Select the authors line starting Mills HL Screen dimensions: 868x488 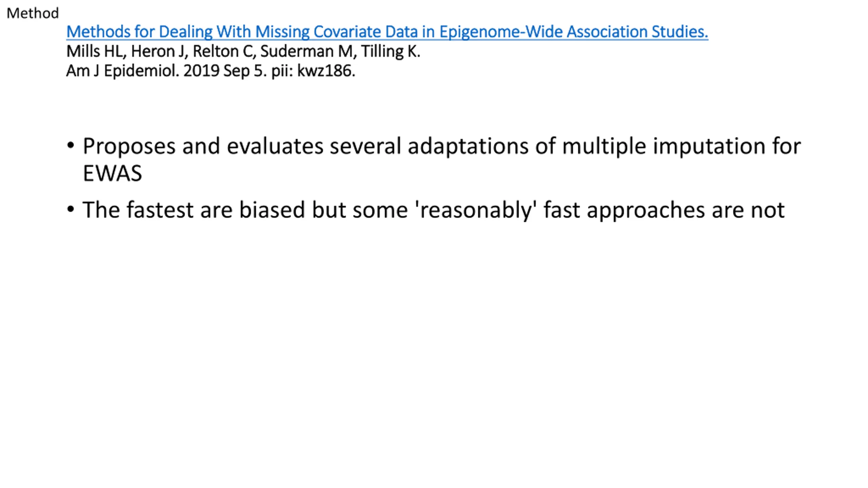pos(243,52)
